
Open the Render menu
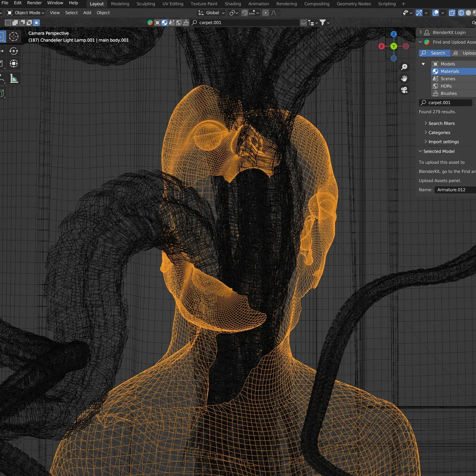coord(34,3)
